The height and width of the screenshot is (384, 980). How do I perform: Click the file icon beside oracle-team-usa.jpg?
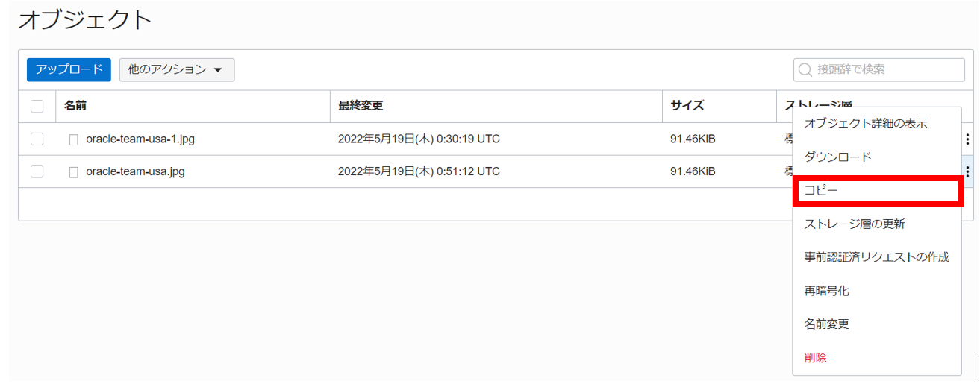[73, 172]
